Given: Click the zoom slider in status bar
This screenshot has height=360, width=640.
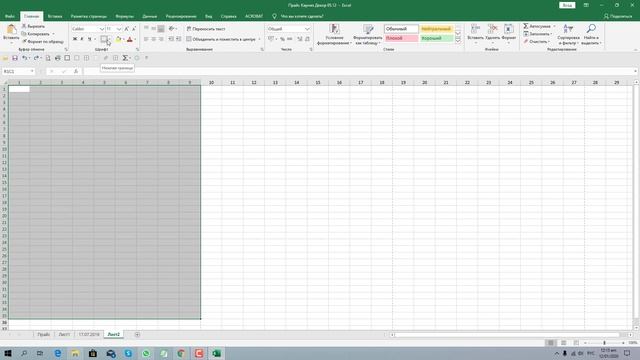Looking at the screenshot, I should pyautogui.click(x=604, y=343).
